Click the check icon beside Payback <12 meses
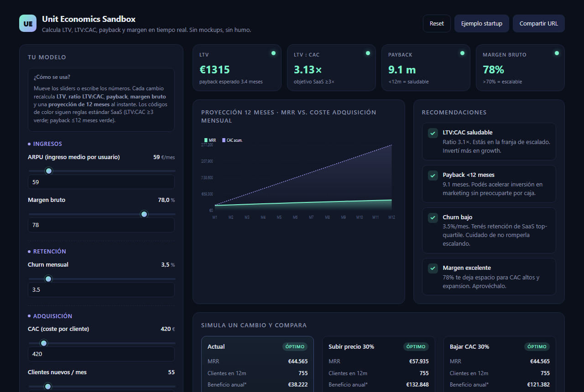The height and width of the screenshot is (392, 584). click(x=433, y=175)
